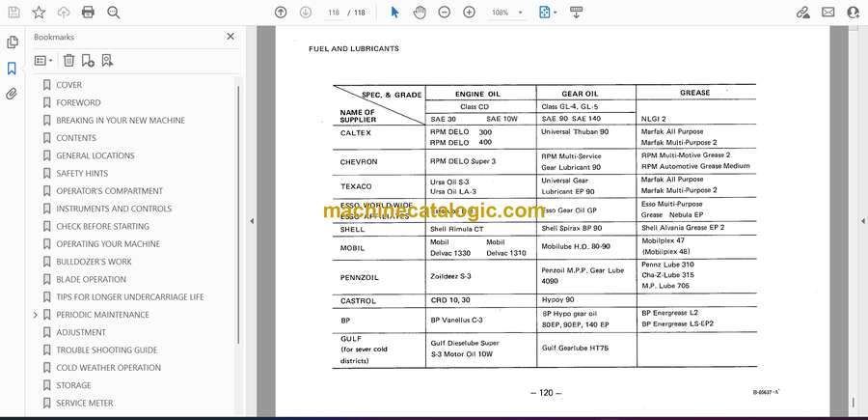Go to the ADJUSTMENT bookmark
Screen dimensions: 868x420
[81, 332]
